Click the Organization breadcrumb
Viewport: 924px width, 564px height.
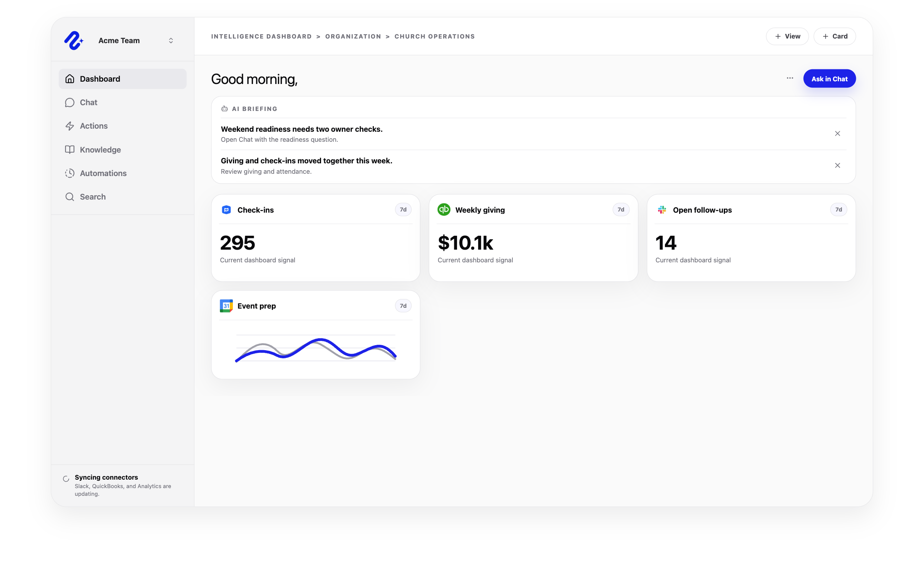353,37
